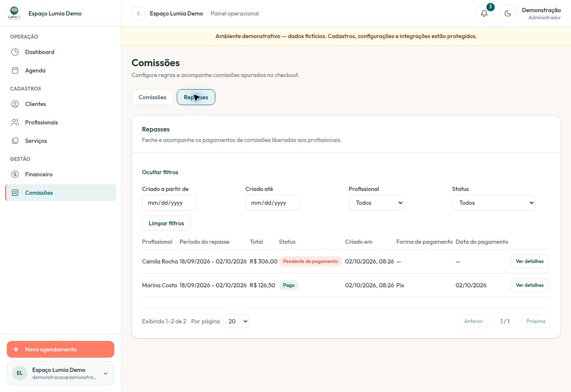The width and height of the screenshot is (571, 392).
Task: Click the R$ 306,00 total value
Action: point(264,261)
